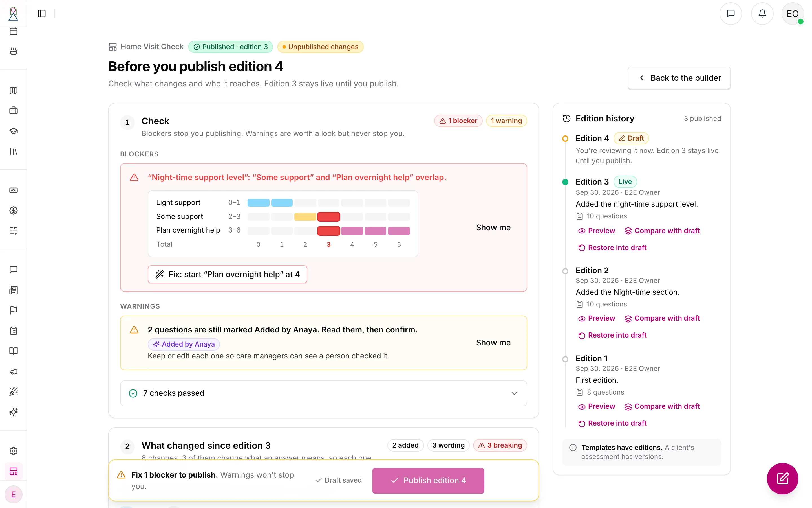This screenshot has width=812, height=508.
Task: Click the red Some support overlap bar
Action: 328,217
